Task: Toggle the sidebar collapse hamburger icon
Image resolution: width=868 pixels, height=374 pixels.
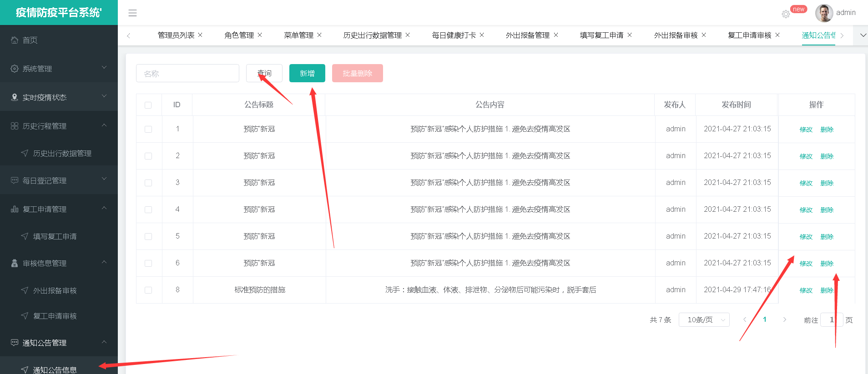Action: [x=132, y=13]
